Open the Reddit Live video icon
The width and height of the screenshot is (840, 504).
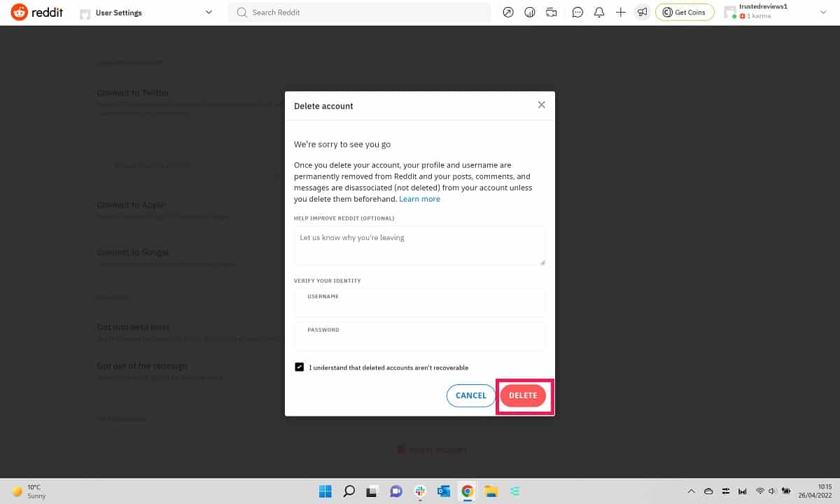point(552,13)
